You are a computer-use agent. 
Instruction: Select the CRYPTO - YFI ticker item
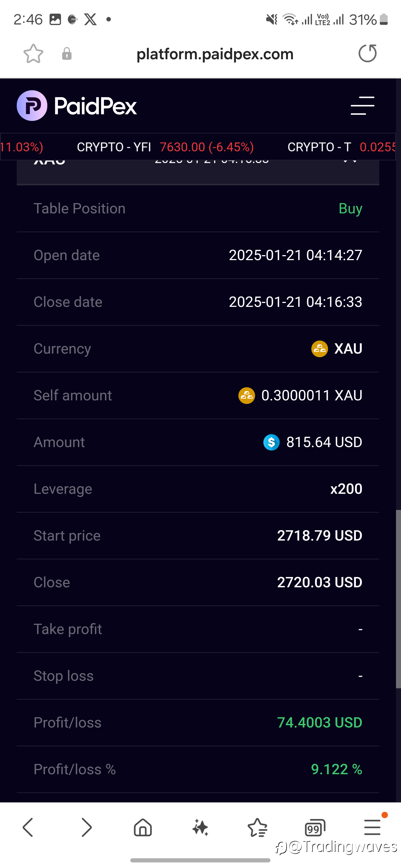tap(165, 147)
